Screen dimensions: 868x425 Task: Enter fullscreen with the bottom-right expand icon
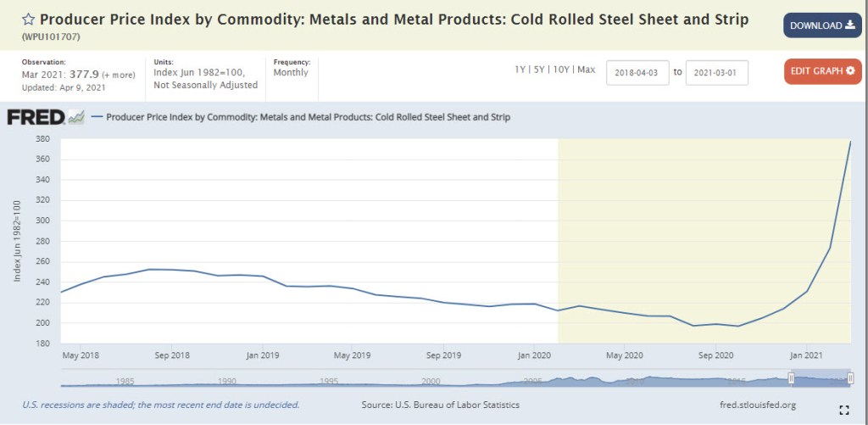(843, 410)
